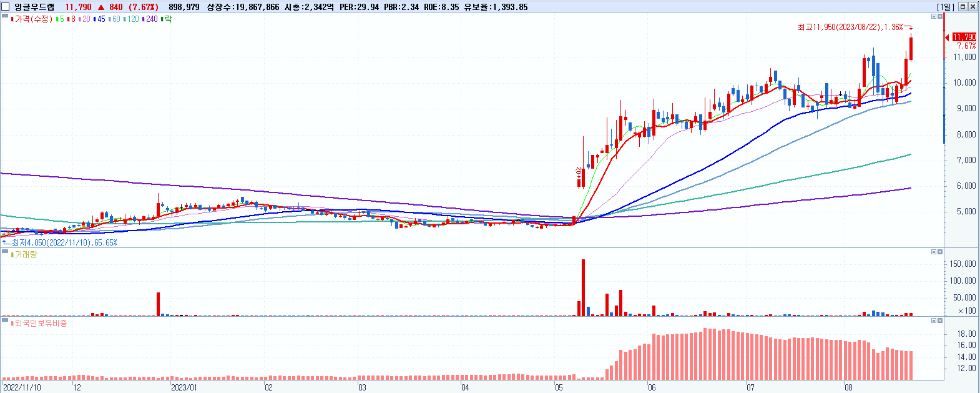Maximize the chart window from the title bar
Image resolution: width=980 pixels, height=393 pixels.
963,7
